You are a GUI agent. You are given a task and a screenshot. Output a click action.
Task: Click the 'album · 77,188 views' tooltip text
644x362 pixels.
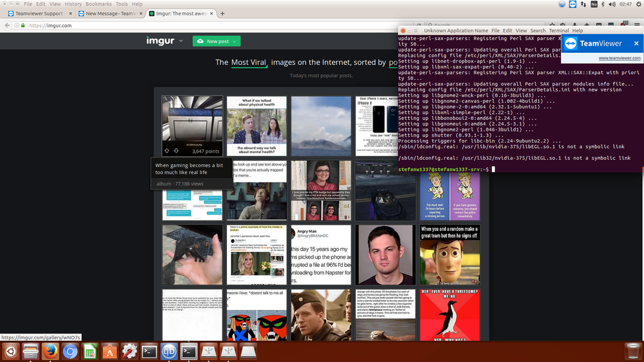(x=180, y=184)
